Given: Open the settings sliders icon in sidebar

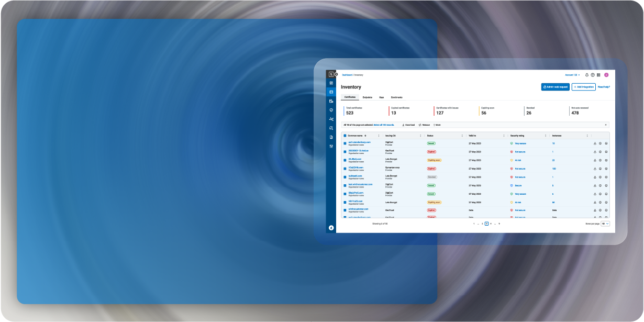Looking at the screenshot, I should pos(331,146).
